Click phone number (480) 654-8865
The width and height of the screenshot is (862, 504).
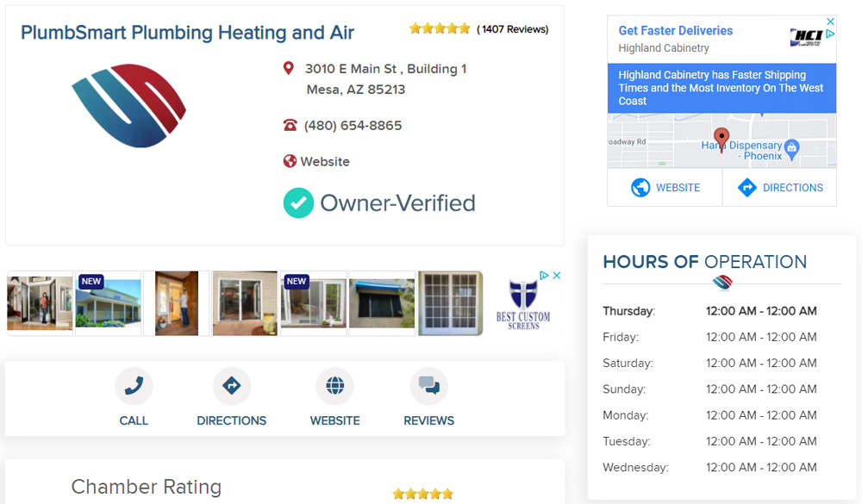[353, 125]
